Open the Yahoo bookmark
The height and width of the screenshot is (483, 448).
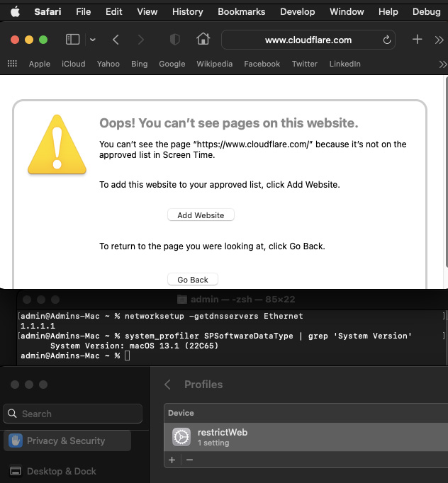108,64
